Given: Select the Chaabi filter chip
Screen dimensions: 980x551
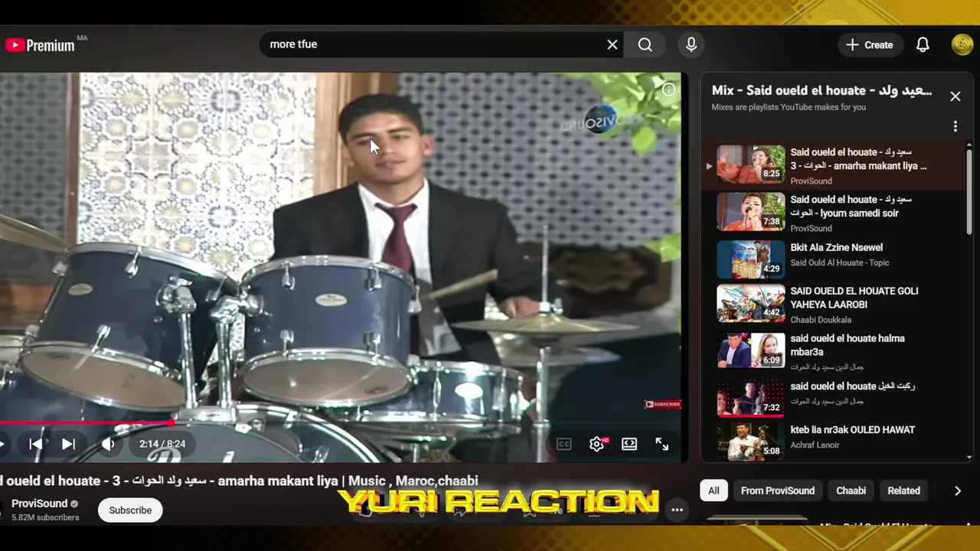Looking at the screenshot, I should [x=851, y=491].
